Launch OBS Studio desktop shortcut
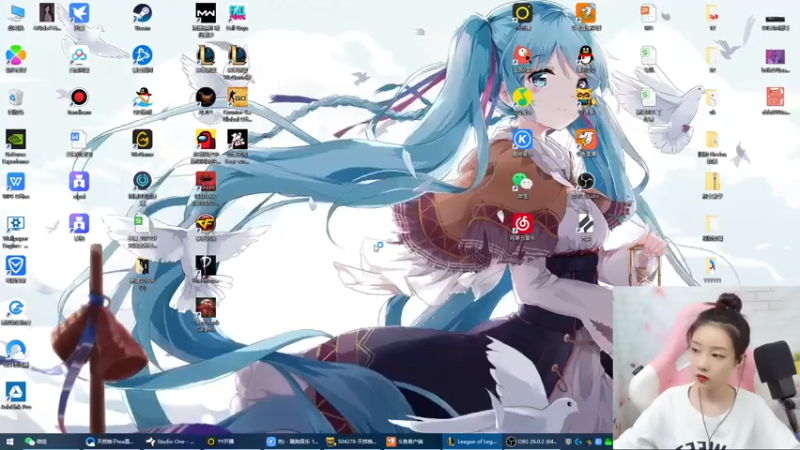The height and width of the screenshot is (450, 800). (586, 182)
